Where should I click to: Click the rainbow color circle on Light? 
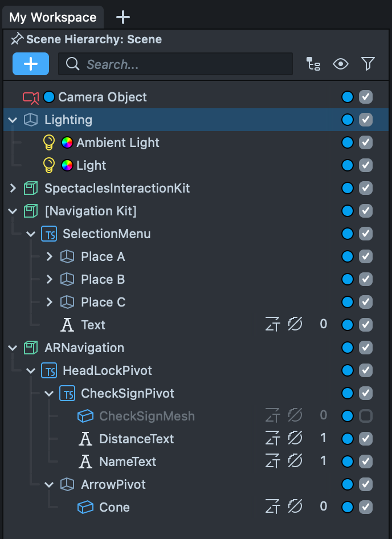[x=67, y=165]
